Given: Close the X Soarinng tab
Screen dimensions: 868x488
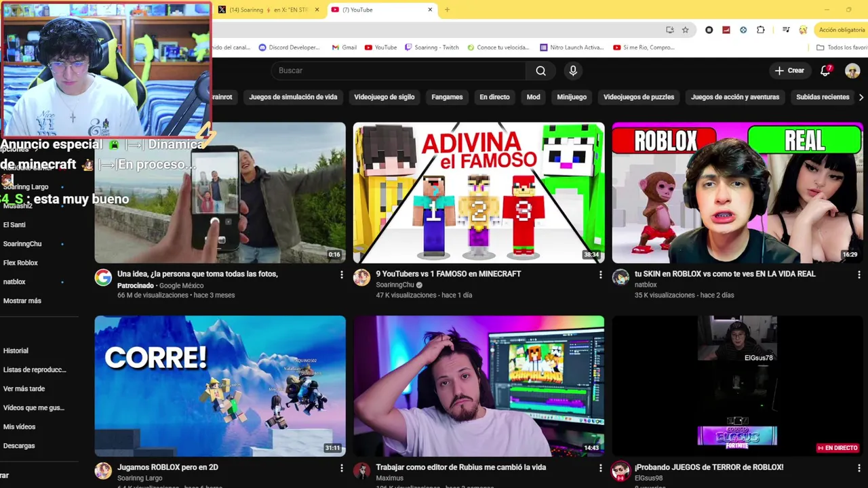Looking at the screenshot, I should click(x=317, y=9).
